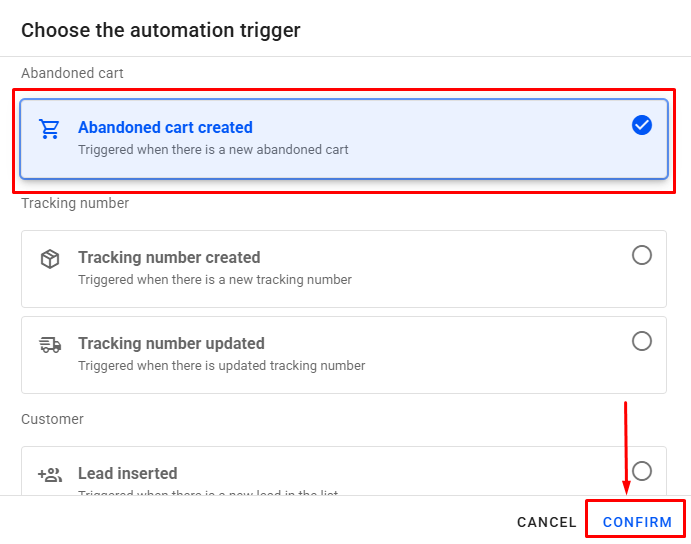
Task: Click the shopping cart icon
Action: click(x=49, y=129)
